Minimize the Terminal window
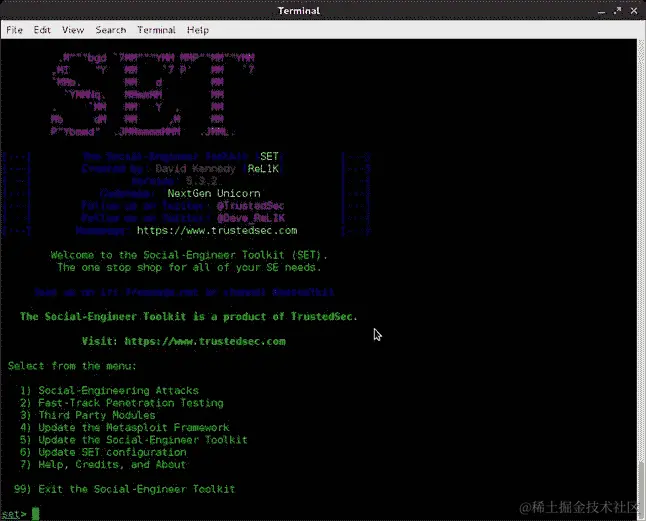The width and height of the screenshot is (646, 521). pyautogui.click(x=602, y=12)
